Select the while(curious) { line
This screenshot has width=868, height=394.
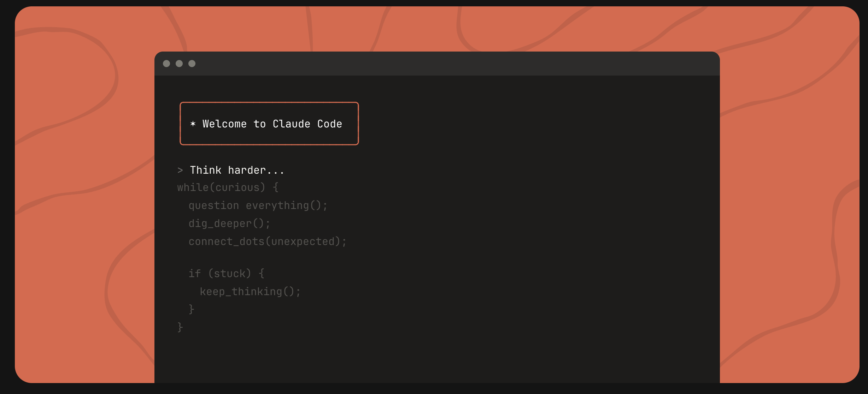pyautogui.click(x=228, y=187)
